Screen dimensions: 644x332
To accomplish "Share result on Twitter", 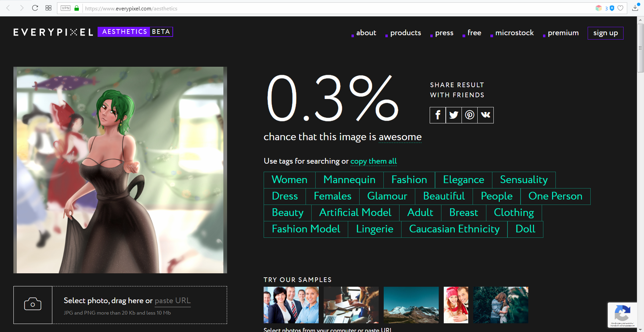I will (454, 115).
